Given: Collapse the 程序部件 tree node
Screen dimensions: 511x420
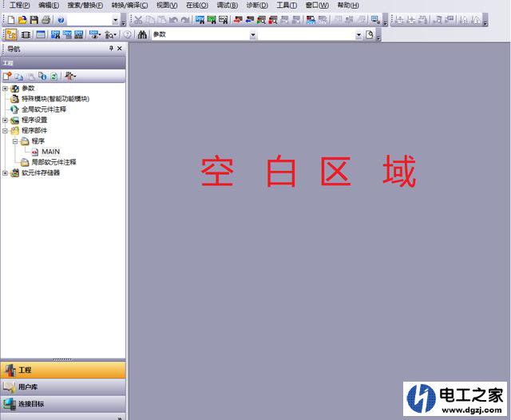Looking at the screenshot, I should click(5, 130).
